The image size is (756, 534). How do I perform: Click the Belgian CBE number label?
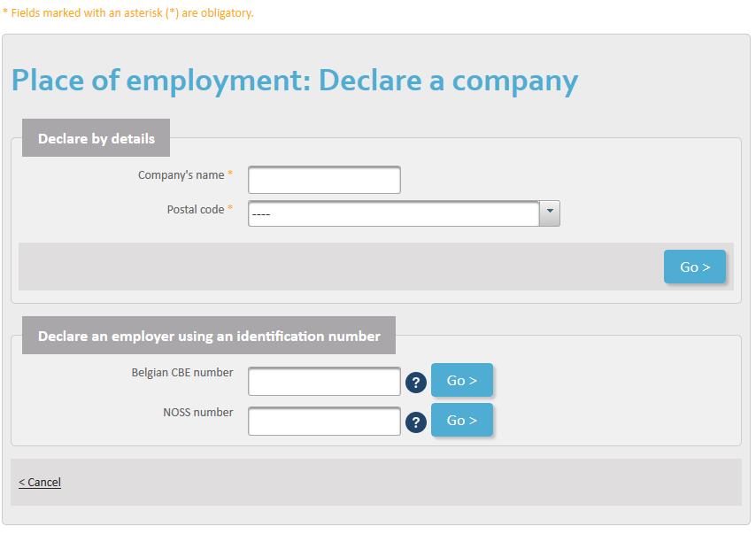[x=182, y=373]
